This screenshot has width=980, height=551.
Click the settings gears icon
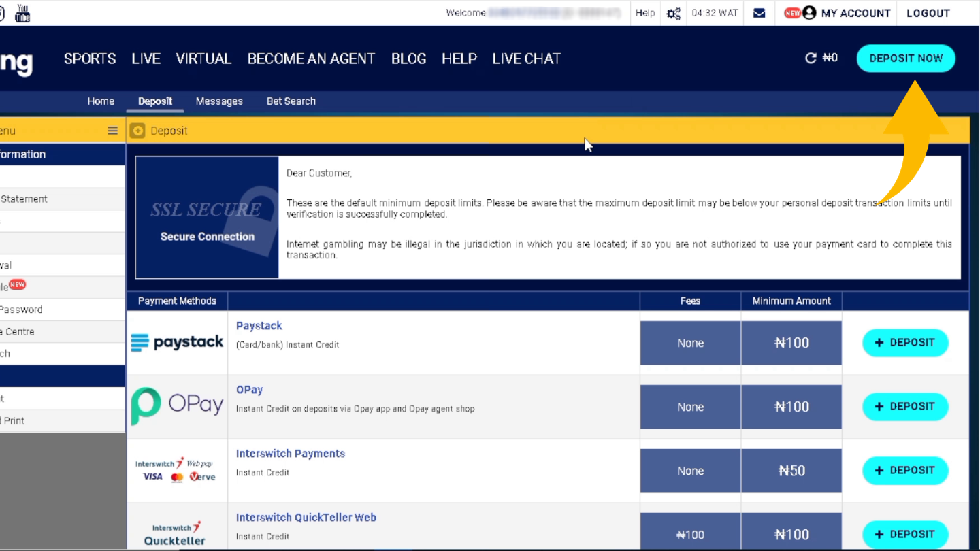point(673,13)
